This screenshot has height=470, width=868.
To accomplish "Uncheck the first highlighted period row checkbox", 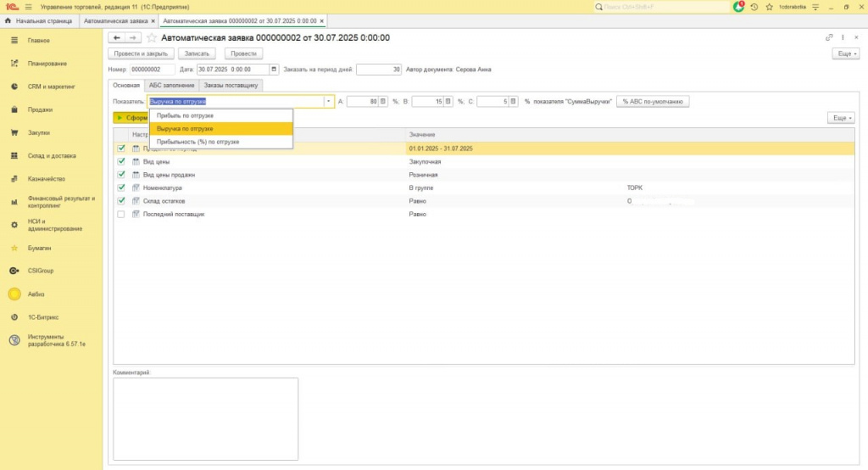I will (x=121, y=148).
